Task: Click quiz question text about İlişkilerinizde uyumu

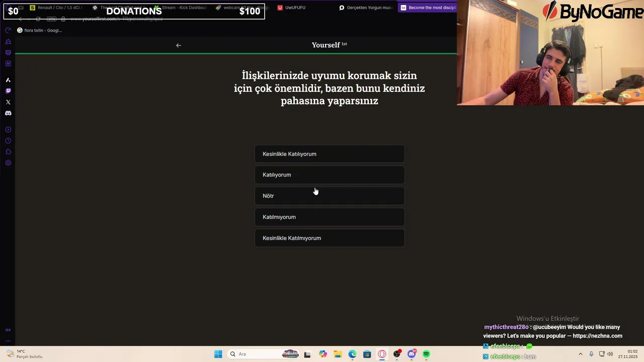Action: click(329, 88)
